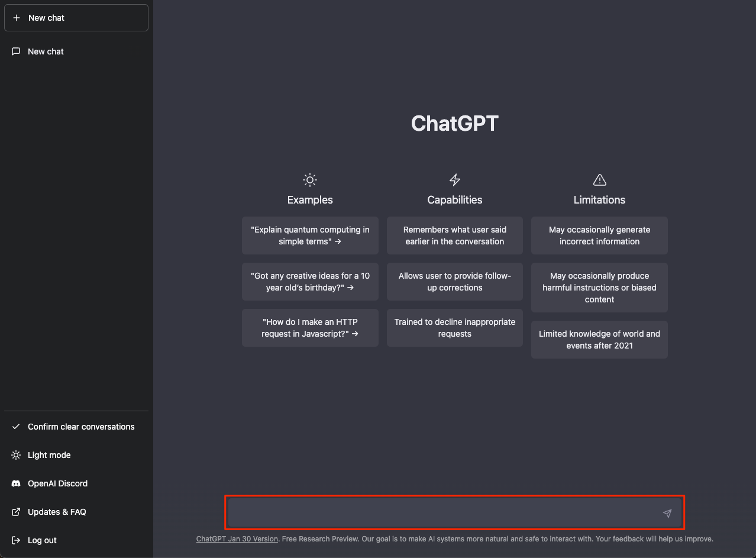Confirm clear conversations
Image resolution: width=756 pixels, height=558 pixels.
pyautogui.click(x=76, y=427)
